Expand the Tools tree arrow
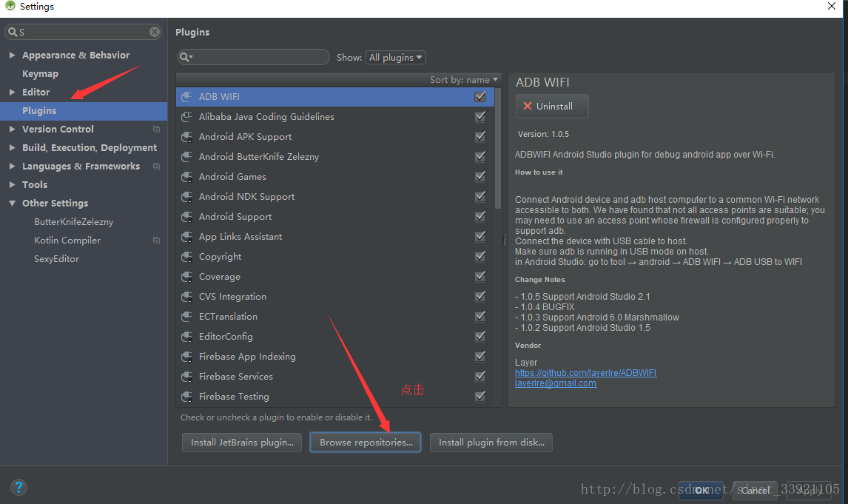 (12, 184)
